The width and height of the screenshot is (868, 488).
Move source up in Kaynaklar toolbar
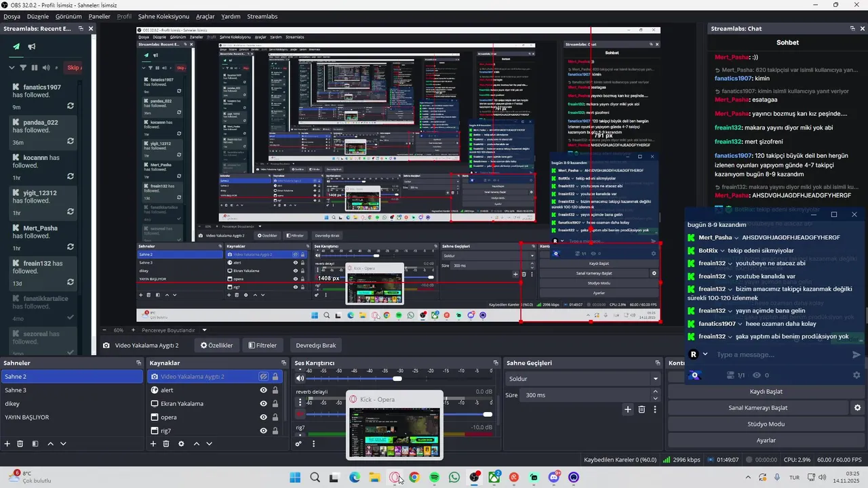tap(196, 444)
